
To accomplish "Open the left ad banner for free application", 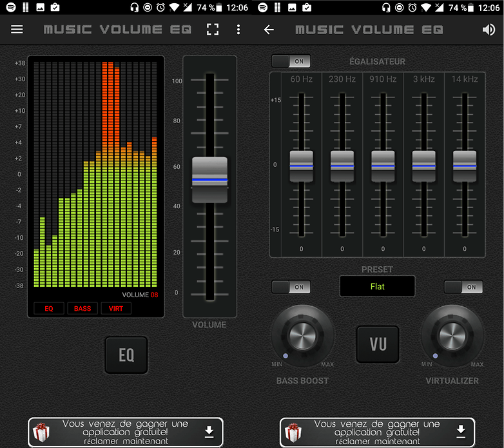I will [x=126, y=433].
